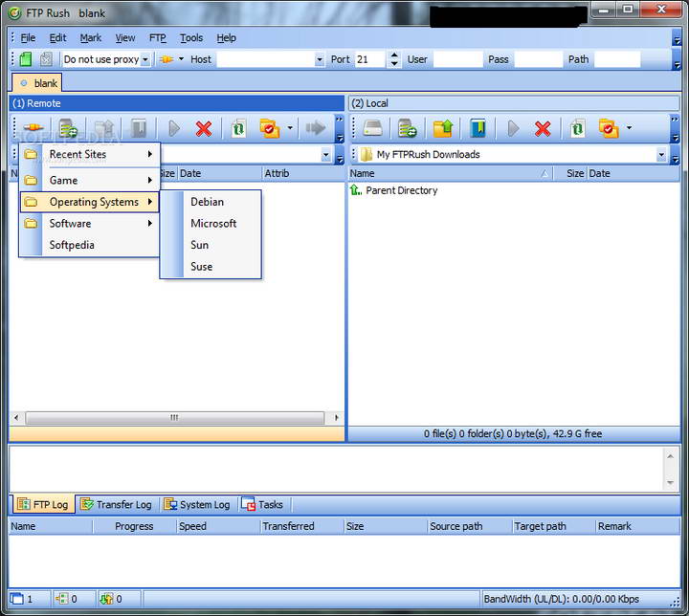Open the proxy selection dropdown
The width and height of the screenshot is (689, 616).
tap(145, 59)
